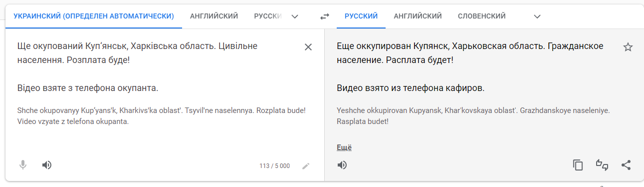Choose Английский as the source language
Viewport: 644px width, 187px height.
[214, 16]
